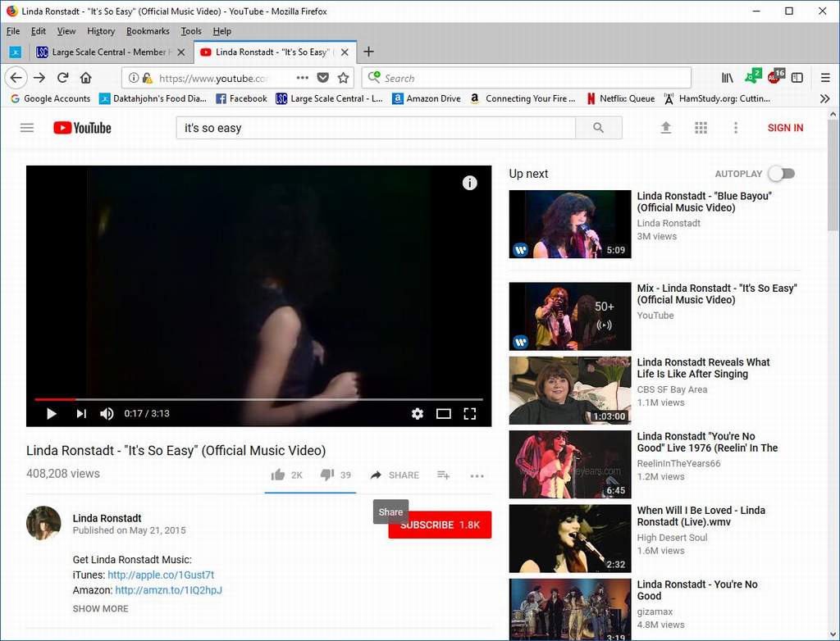Subscribe to Linda Ronstadt channel
Viewport: 840px width, 641px height.
pos(440,525)
